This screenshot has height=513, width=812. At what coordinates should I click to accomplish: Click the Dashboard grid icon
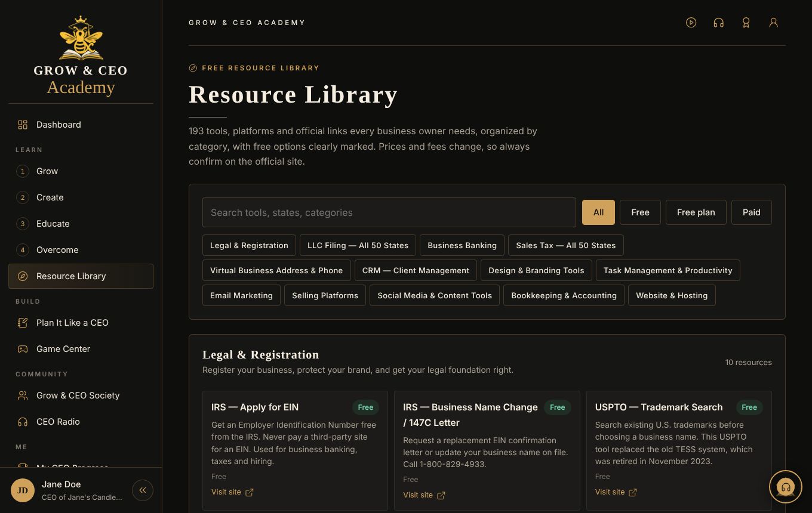(23, 125)
